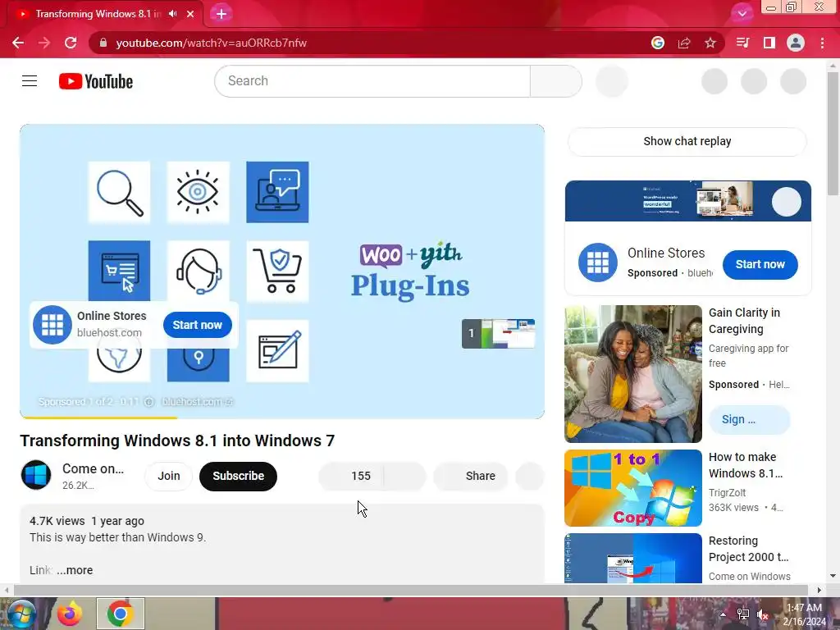Click the horizontal scrollbar right arrow
This screenshot has width=840, height=630.
pyautogui.click(x=819, y=590)
